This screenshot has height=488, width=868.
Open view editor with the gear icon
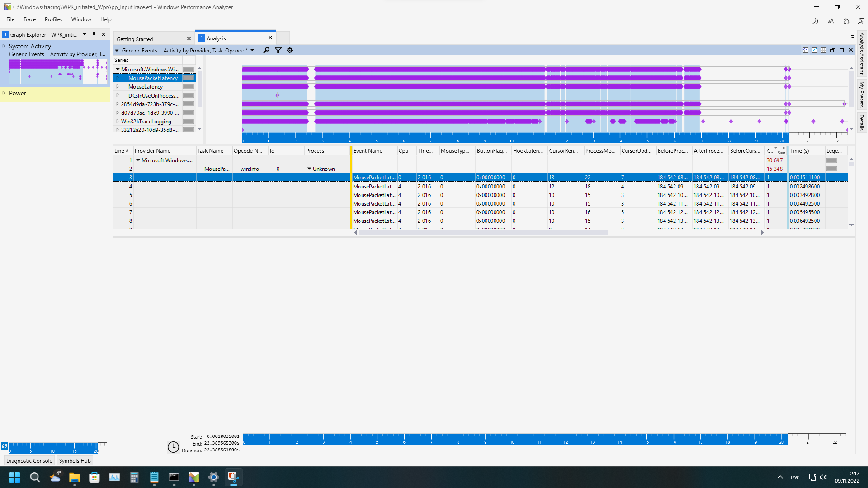pos(290,51)
